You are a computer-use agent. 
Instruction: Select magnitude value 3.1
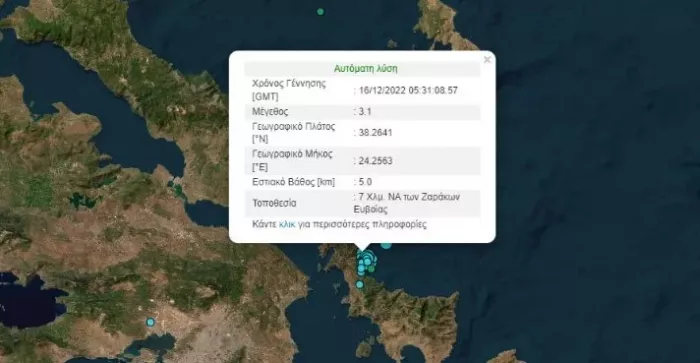(365, 112)
